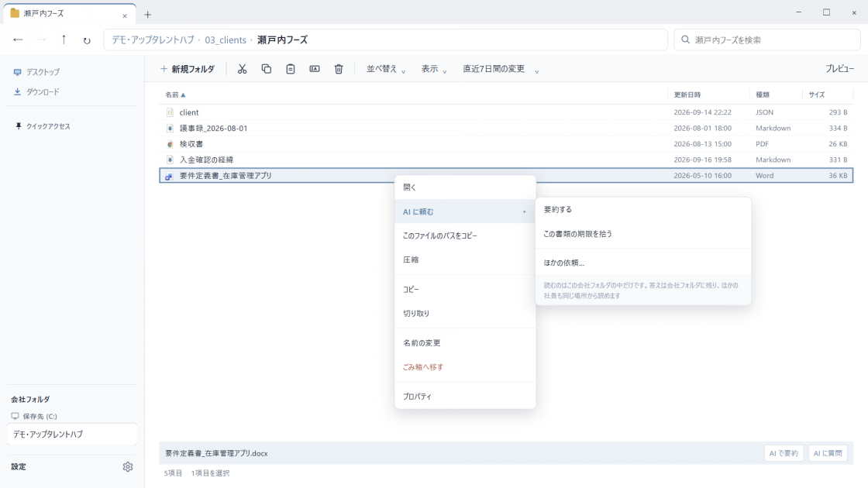Viewport: 868px width, 488px height.
Task: Select この書類の期限を拾う in submenu
Action: click(643, 234)
